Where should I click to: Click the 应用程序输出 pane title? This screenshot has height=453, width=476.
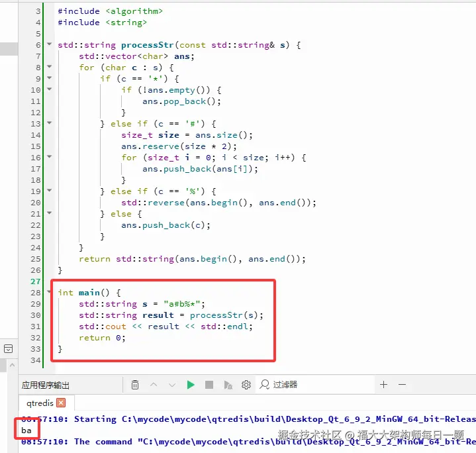click(x=46, y=385)
